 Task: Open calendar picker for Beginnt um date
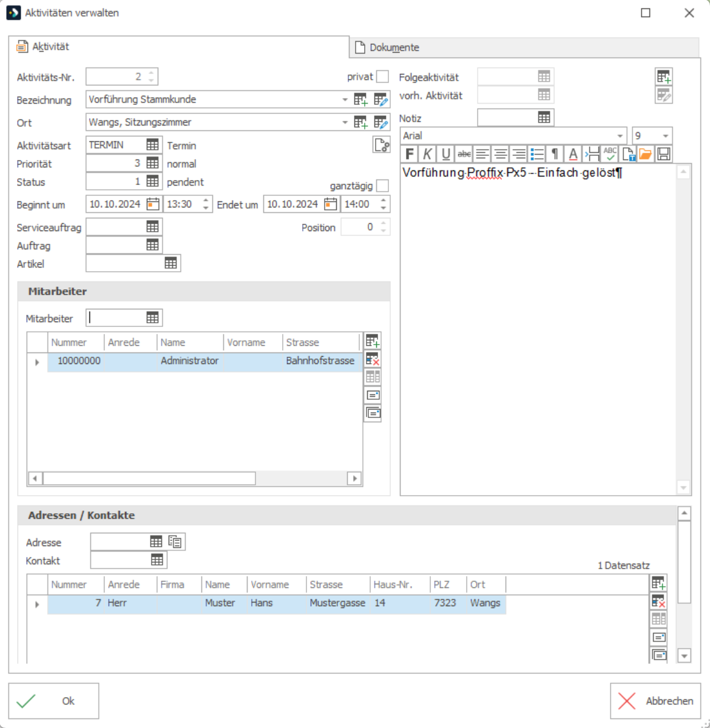[153, 204]
